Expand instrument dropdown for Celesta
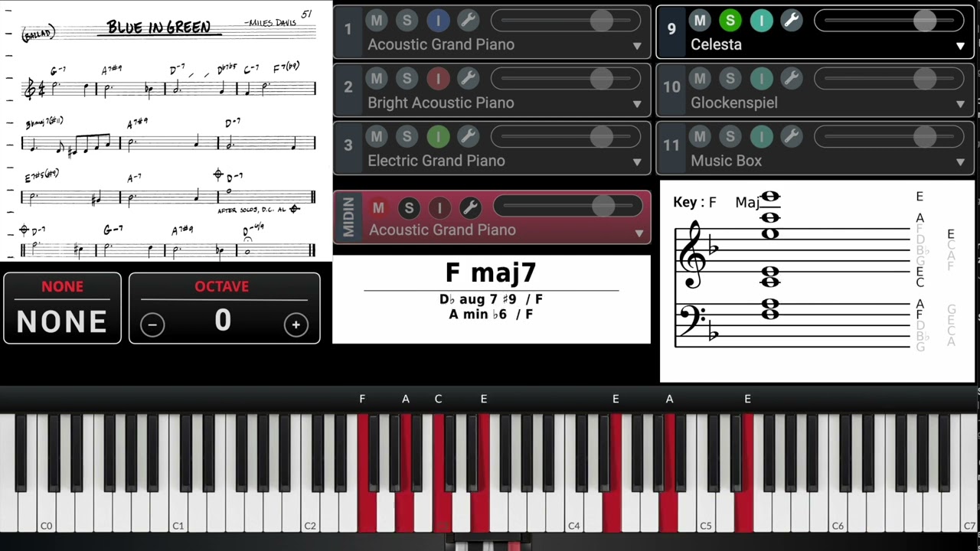 click(x=960, y=46)
